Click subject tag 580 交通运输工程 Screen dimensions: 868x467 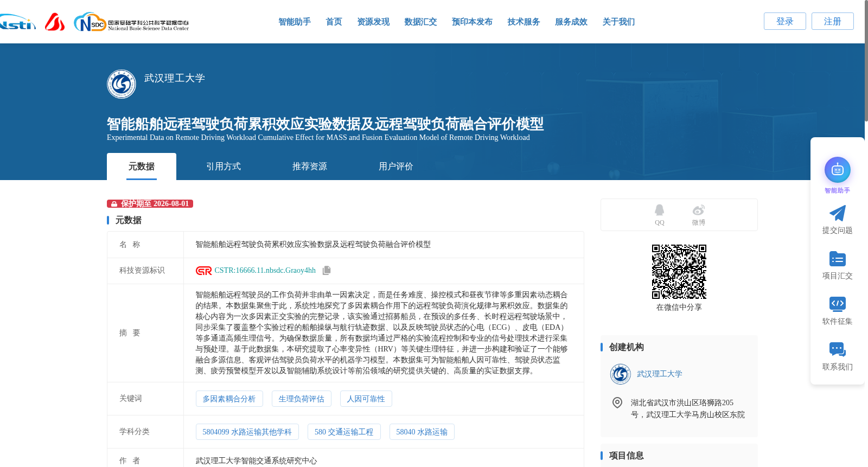coord(344,432)
